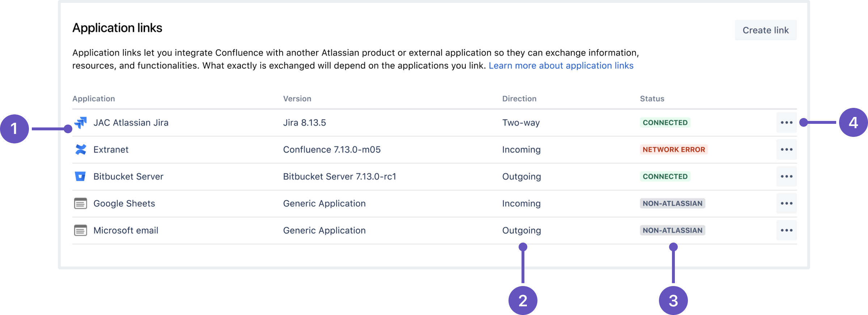Click the Bitbucket Server bucket icon
Viewport: 868px width, 315px height.
point(80,176)
